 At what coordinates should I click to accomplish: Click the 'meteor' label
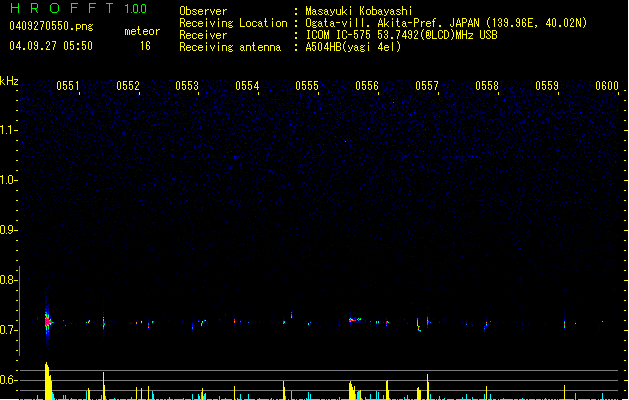coord(142,31)
